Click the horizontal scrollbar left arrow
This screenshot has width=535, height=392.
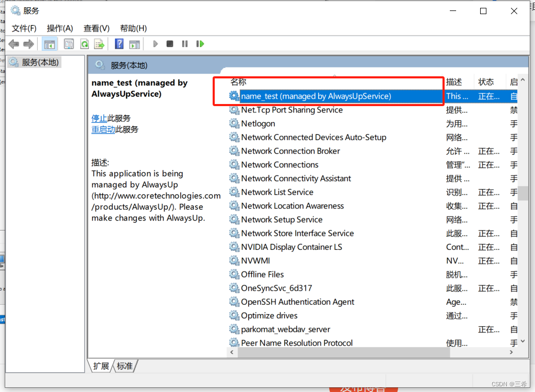pos(232,352)
